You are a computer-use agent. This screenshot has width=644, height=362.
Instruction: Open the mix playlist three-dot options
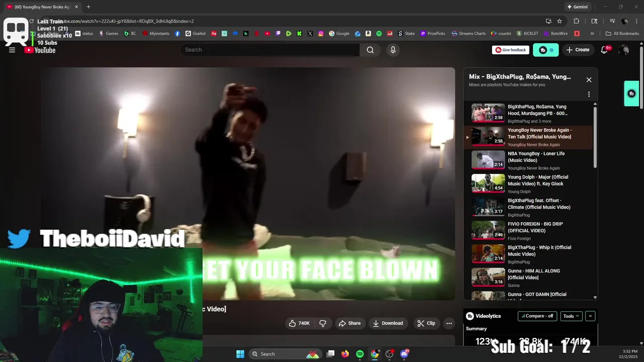589,94
